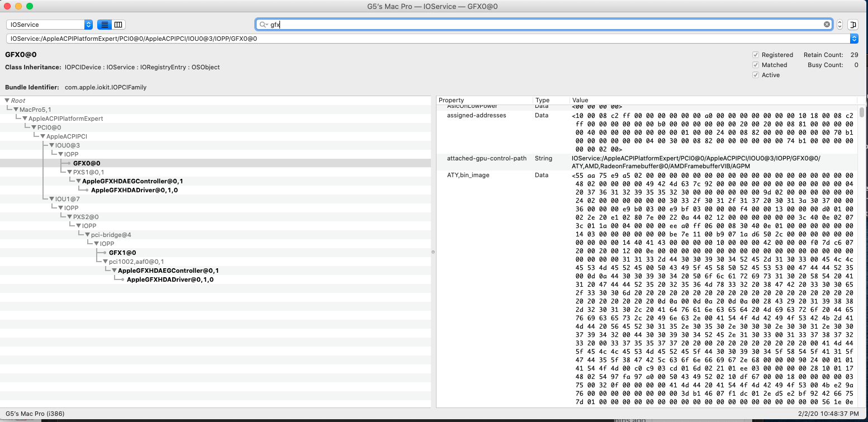Sort by the Property column header
This screenshot has width=868, height=422.
484,100
